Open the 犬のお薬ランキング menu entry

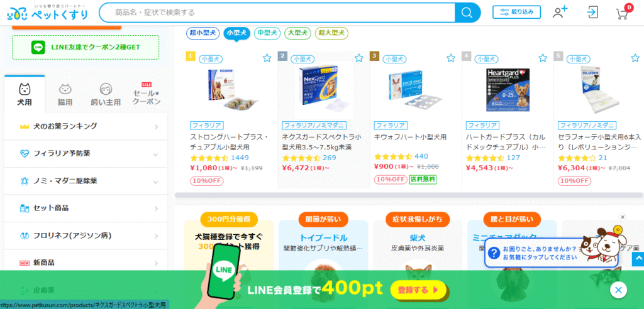click(x=86, y=126)
